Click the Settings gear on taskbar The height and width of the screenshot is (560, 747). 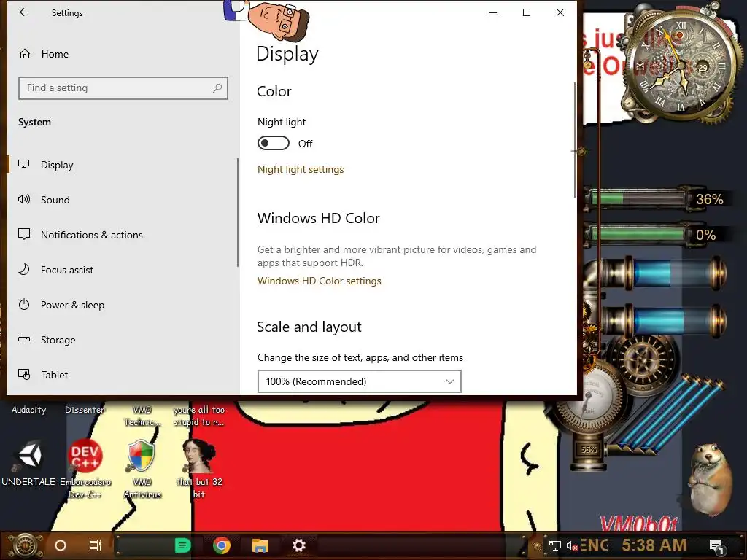[x=298, y=545]
